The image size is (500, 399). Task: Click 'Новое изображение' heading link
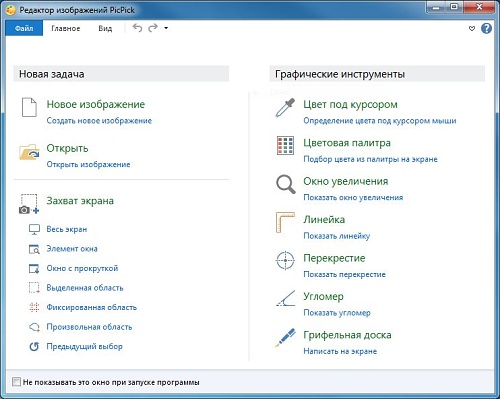96,104
